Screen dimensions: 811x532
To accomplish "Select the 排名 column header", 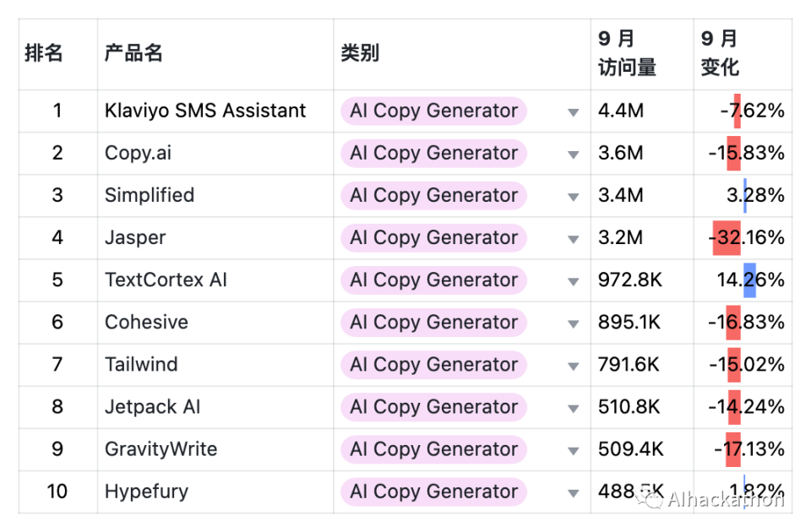I will 44,53.
